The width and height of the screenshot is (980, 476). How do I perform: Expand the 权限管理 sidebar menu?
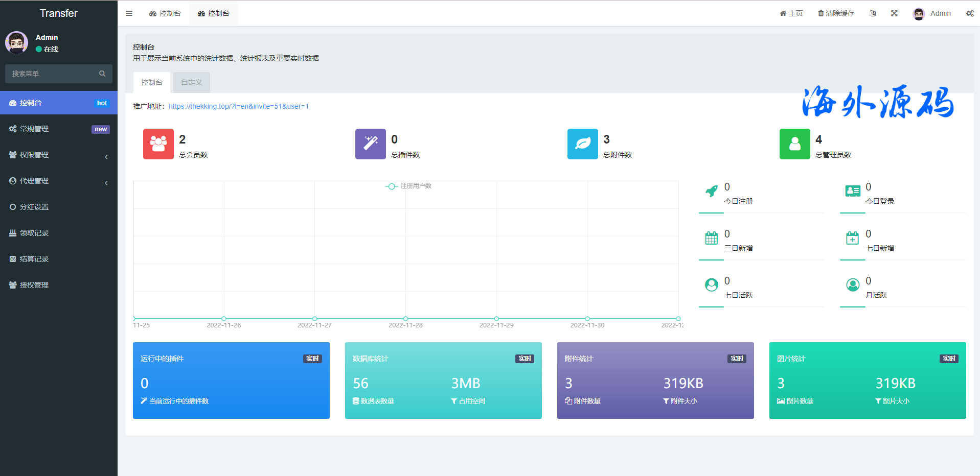(59, 155)
